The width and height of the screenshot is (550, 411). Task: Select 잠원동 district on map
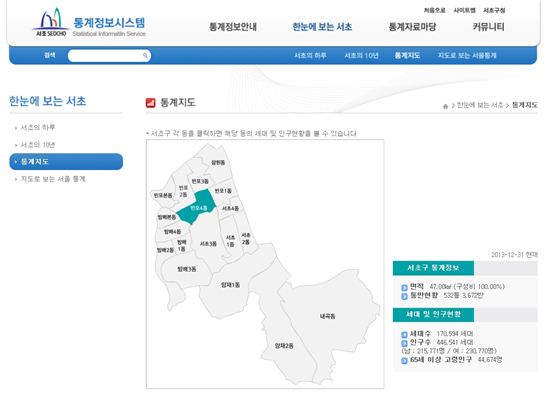(x=218, y=162)
